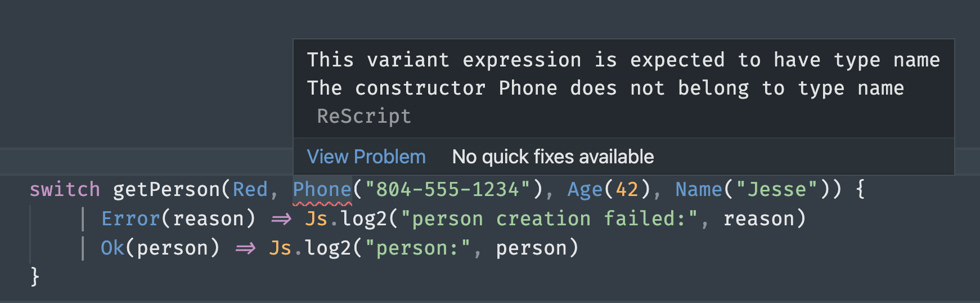Click the Age constructor
980x303 pixels.
(585, 189)
